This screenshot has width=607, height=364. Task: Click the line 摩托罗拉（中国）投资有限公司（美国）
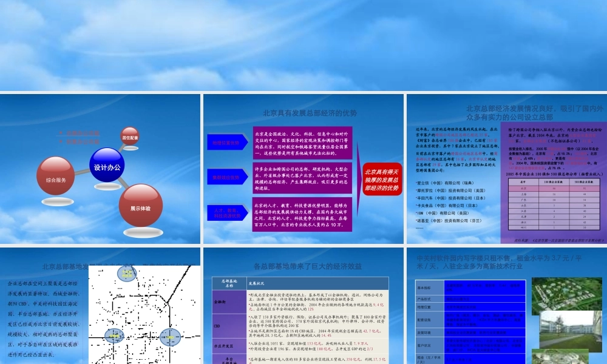(x=450, y=190)
